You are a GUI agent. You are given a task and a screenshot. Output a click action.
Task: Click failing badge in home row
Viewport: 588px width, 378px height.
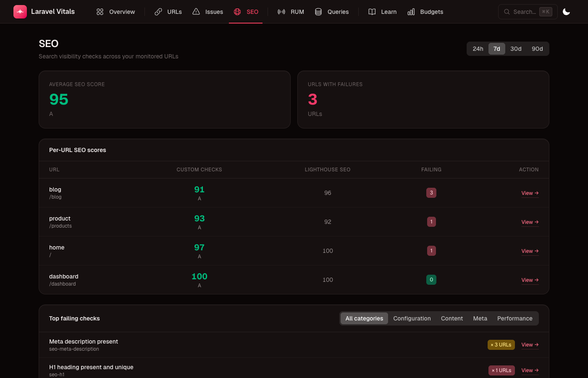click(x=431, y=251)
